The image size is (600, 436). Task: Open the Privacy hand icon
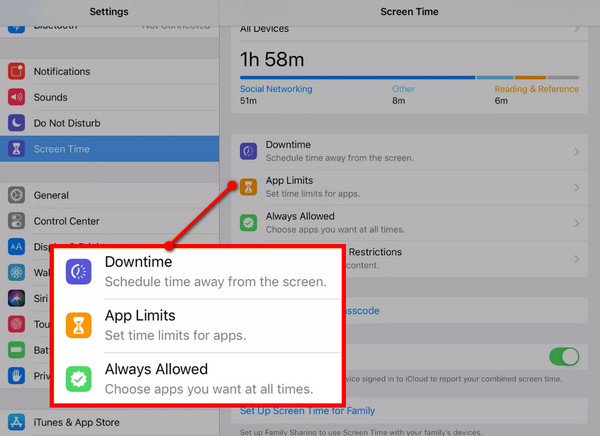click(x=16, y=376)
